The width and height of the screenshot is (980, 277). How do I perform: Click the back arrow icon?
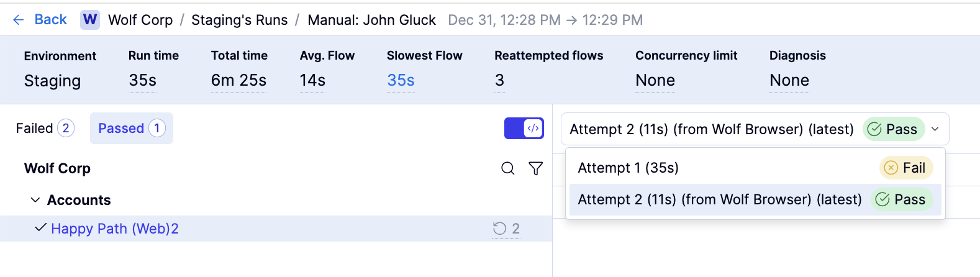(x=19, y=20)
